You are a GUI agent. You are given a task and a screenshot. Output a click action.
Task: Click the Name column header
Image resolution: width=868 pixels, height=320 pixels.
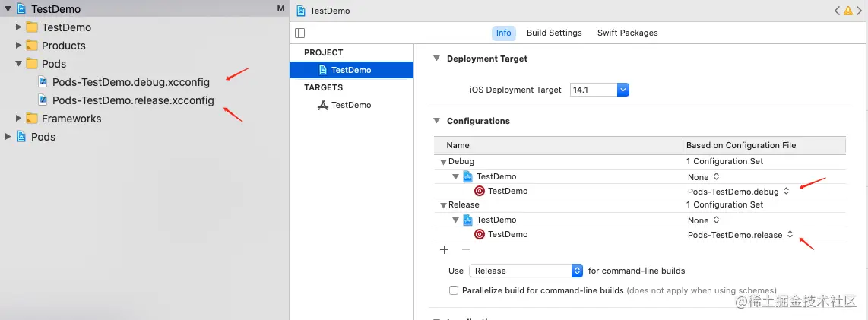point(558,145)
